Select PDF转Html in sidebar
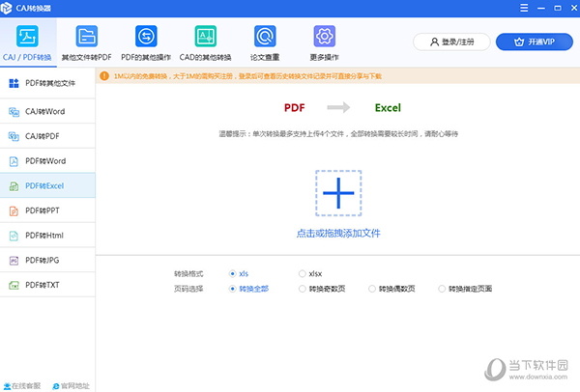This screenshot has width=580, height=392. 47,236
